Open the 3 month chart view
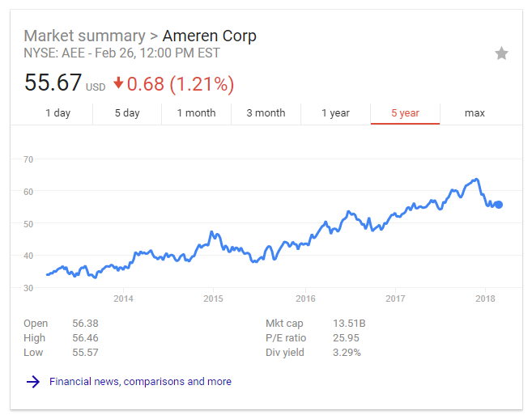532x415 pixels. [x=266, y=113]
